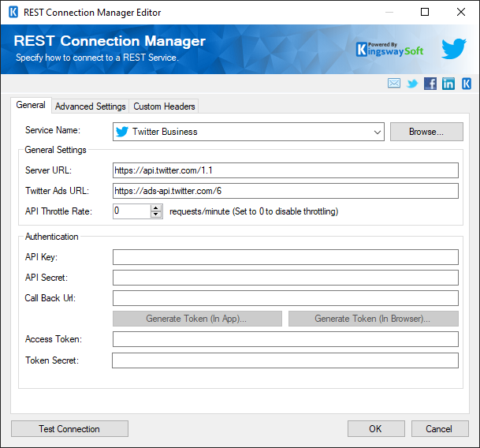Focus the API Key field

pyautogui.click(x=285, y=257)
